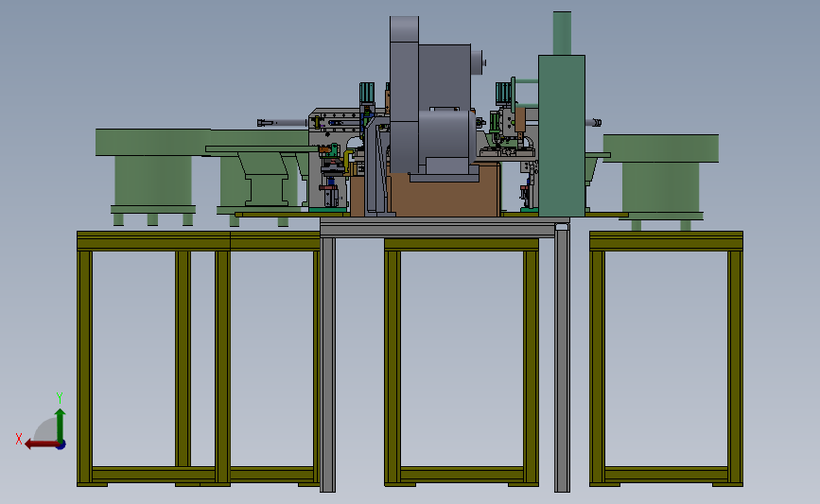Select the horizontal gray pneumatic cylinder rod at left

(283, 123)
